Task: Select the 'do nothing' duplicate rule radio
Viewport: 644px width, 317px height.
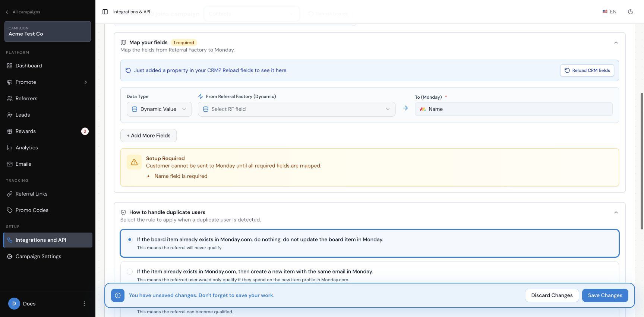Action: coord(130,240)
